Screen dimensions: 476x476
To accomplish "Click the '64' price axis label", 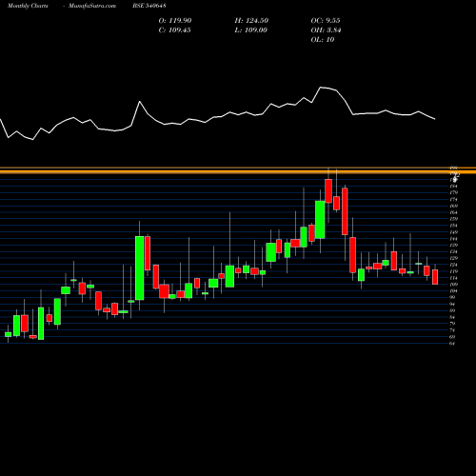I will [x=452, y=344].
